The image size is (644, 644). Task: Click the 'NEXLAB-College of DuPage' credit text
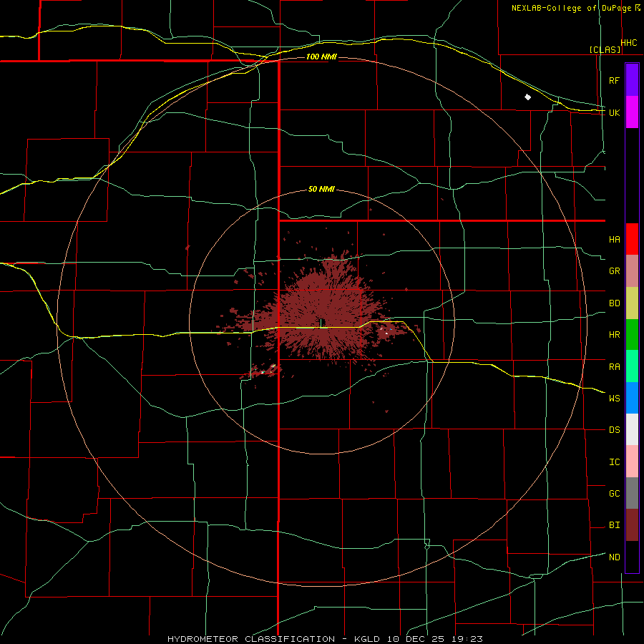pos(571,8)
